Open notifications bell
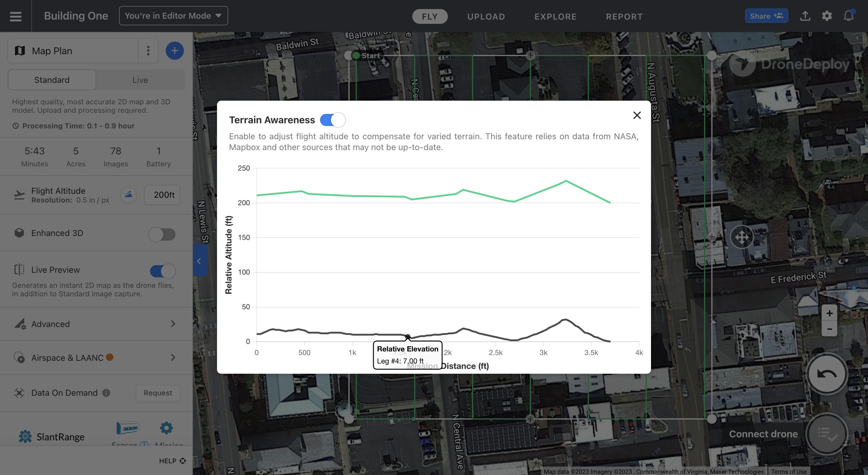The image size is (868, 475). pyautogui.click(x=848, y=16)
